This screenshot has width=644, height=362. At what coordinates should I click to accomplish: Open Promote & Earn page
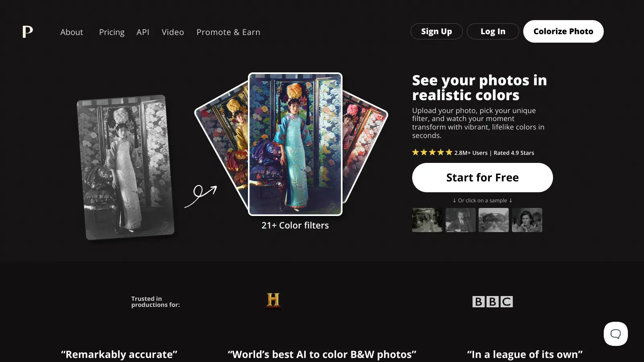pyautogui.click(x=228, y=32)
